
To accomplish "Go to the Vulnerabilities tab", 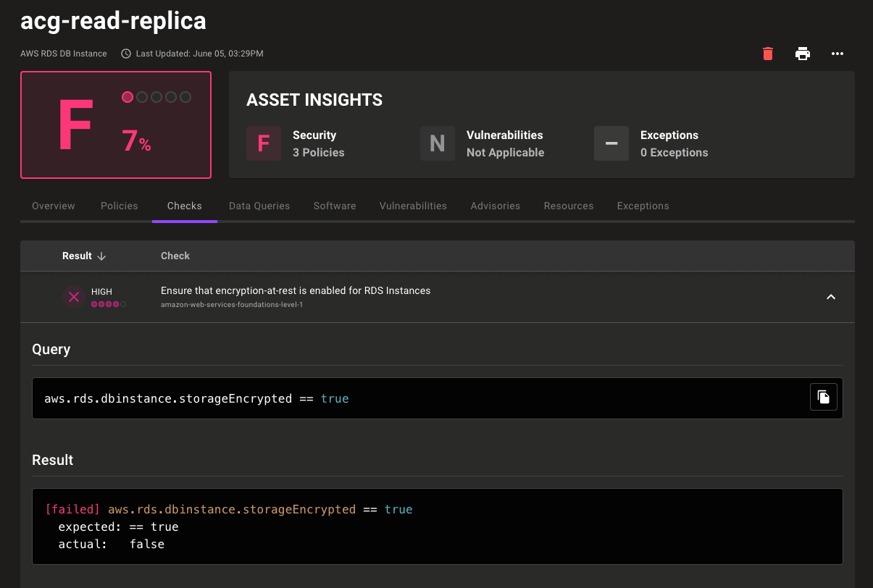I will coord(413,206).
